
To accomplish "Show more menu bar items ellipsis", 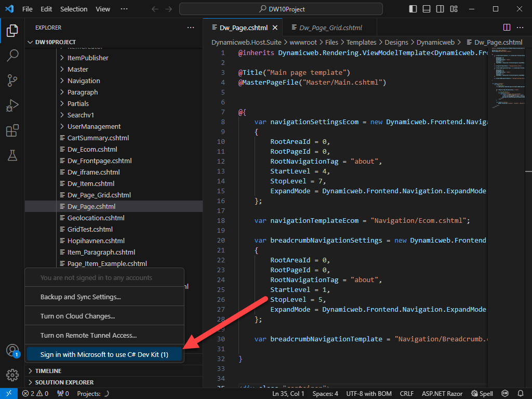I will tap(124, 9).
